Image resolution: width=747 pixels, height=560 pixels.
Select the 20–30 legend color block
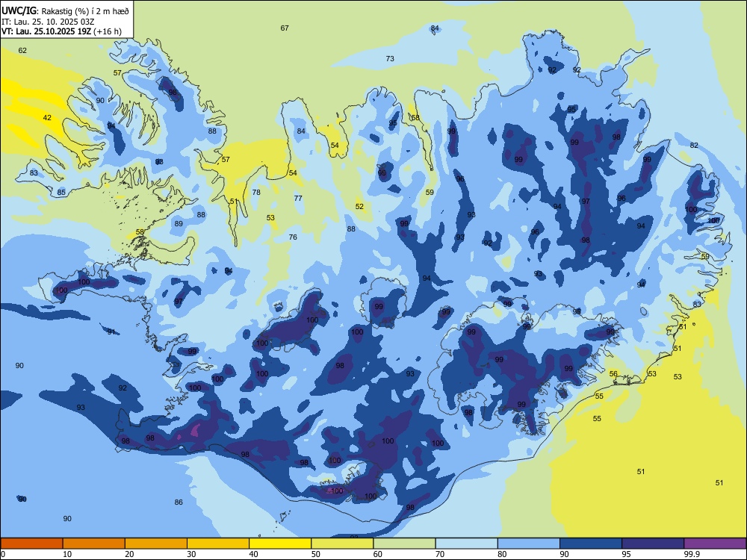tap(156, 544)
